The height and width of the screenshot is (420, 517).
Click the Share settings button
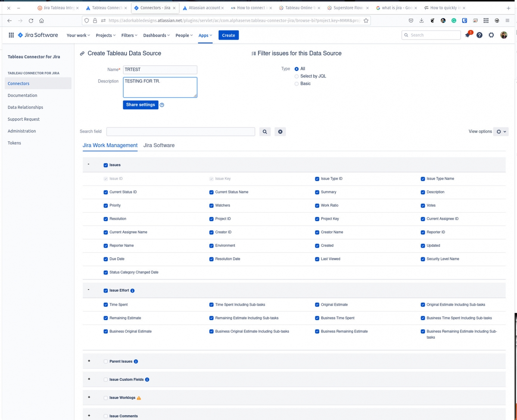[140, 105]
